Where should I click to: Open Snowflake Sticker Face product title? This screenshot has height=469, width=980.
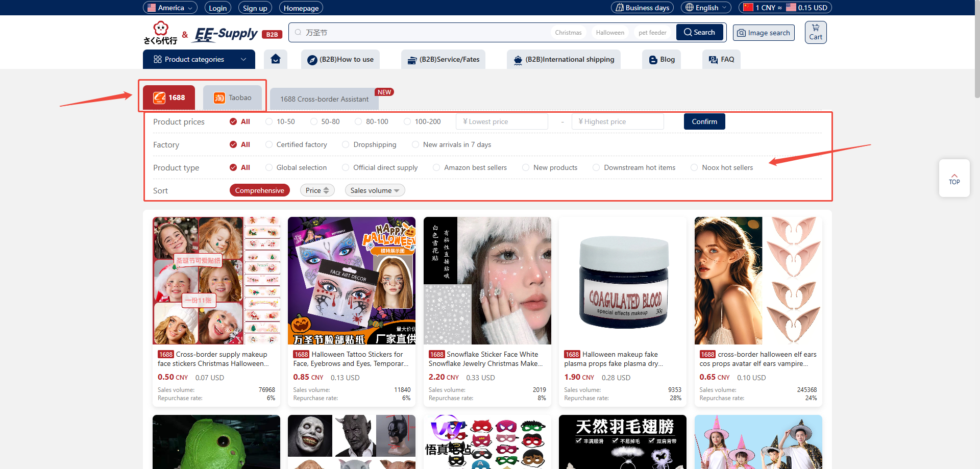point(487,359)
